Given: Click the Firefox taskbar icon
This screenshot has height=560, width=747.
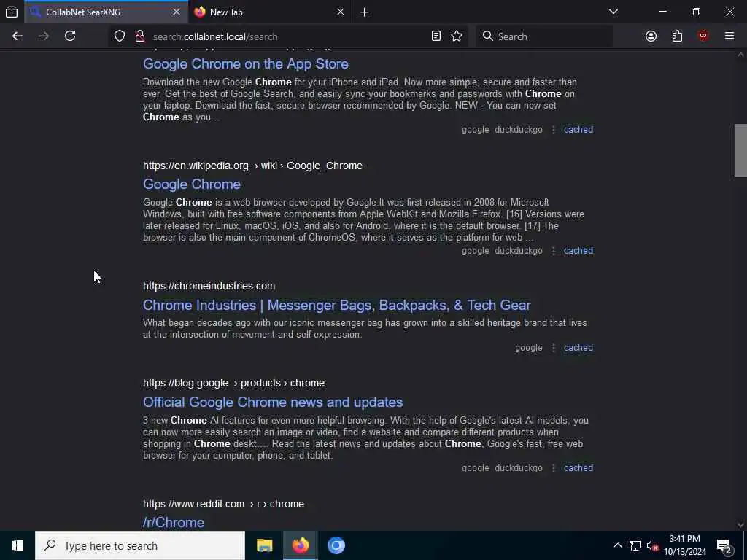Looking at the screenshot, I should tap(300, 545).
